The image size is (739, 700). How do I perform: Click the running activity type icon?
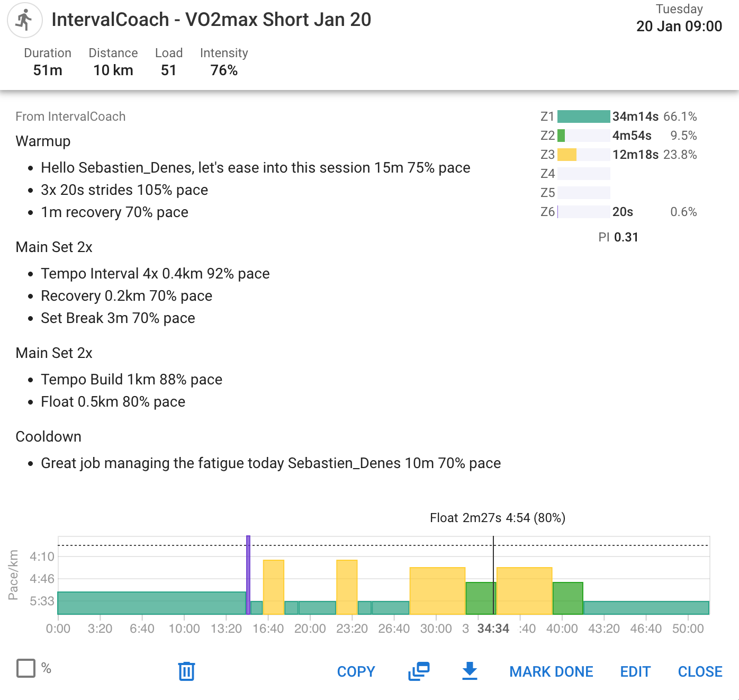24,20
